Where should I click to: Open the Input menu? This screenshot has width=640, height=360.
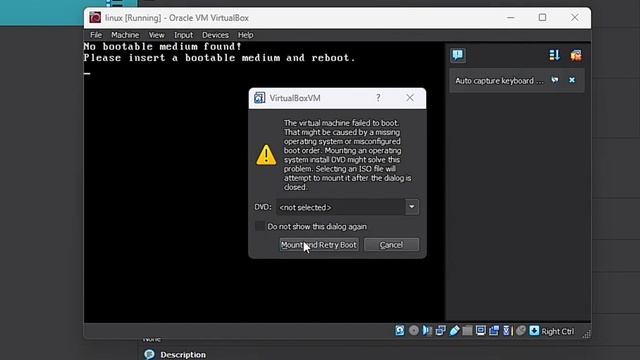pyautogui.click(x=183, y=35)
